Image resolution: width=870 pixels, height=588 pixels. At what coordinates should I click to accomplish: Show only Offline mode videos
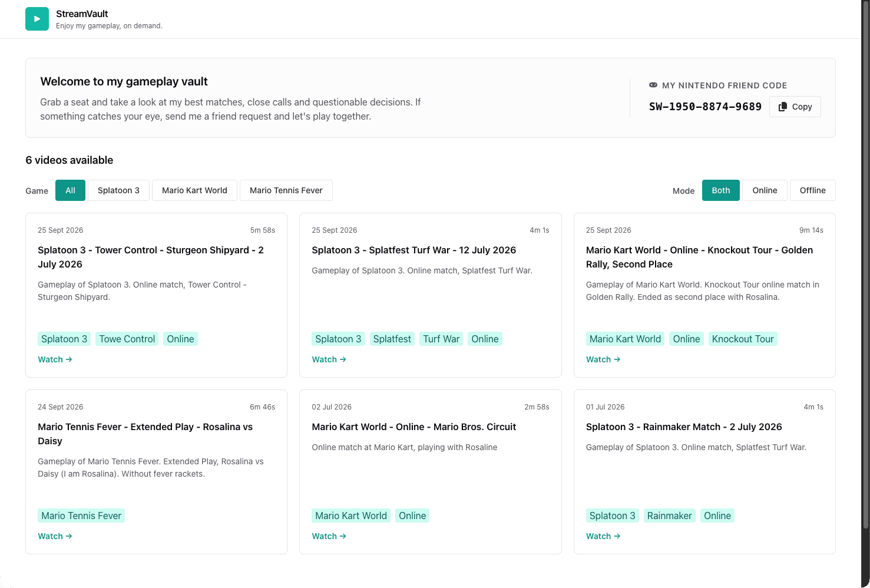point(813,190)
